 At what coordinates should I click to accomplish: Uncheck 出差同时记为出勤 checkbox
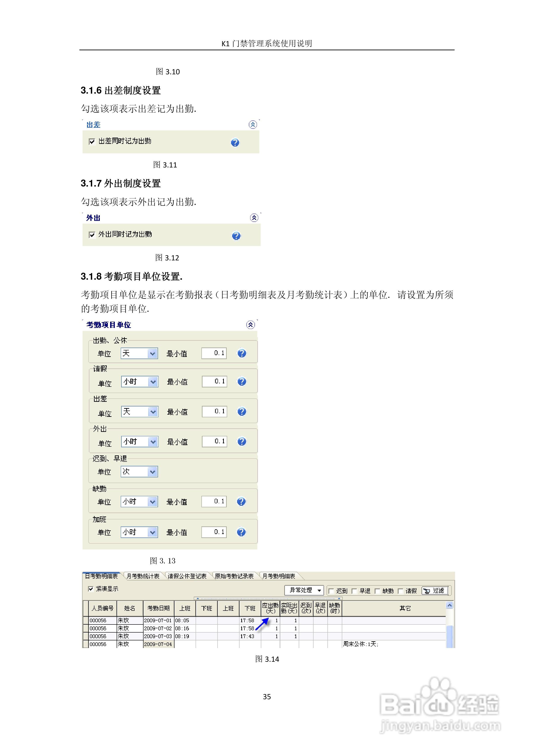point(92,142)
